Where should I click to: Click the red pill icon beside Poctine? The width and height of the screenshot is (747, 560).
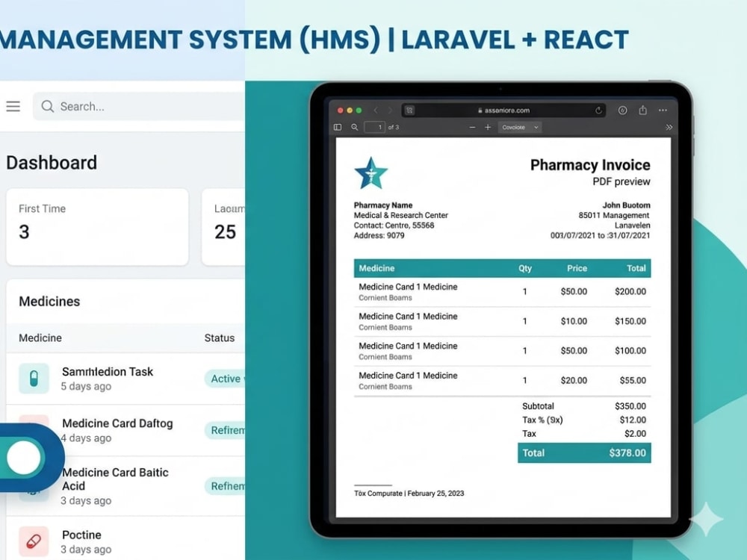point(34,541)
